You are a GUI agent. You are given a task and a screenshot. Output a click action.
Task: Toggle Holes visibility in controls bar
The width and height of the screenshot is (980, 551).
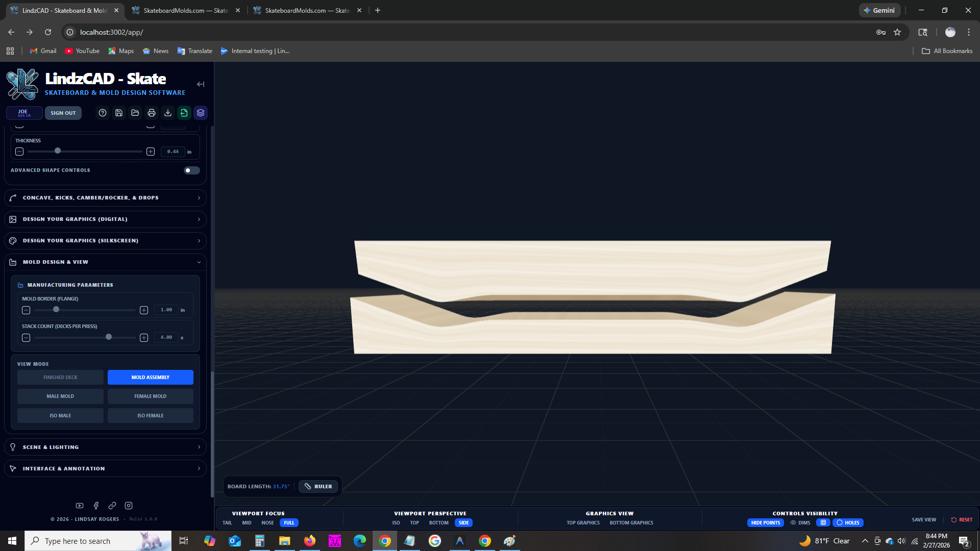[x=848, y=522]
